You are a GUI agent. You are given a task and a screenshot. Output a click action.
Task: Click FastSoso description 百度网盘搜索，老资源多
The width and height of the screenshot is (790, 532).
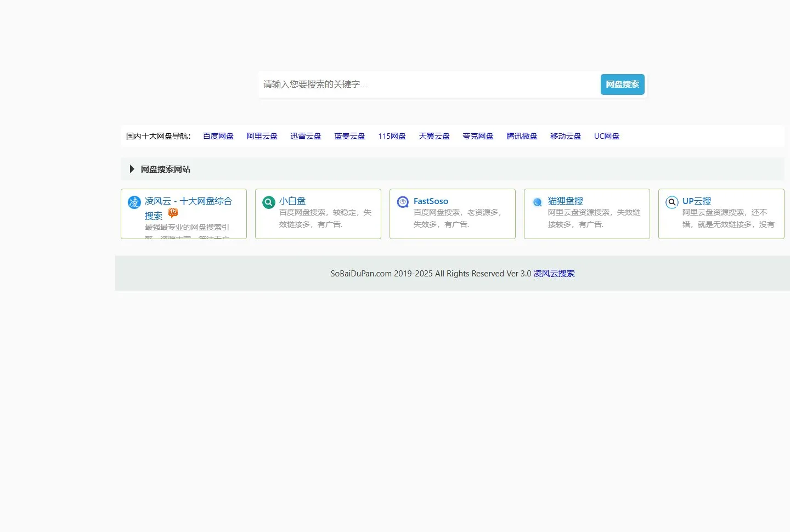pyautogui.click(x=458, y=218)
